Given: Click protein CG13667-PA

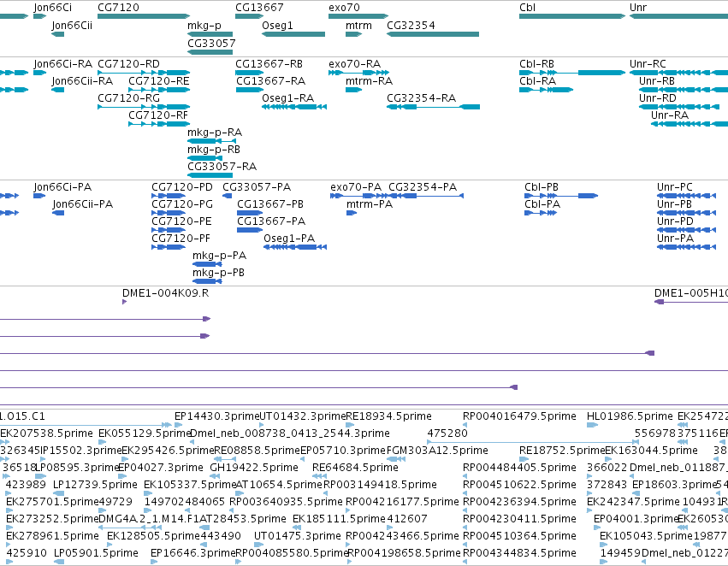Looking at the screenshot, I should 250,230.
